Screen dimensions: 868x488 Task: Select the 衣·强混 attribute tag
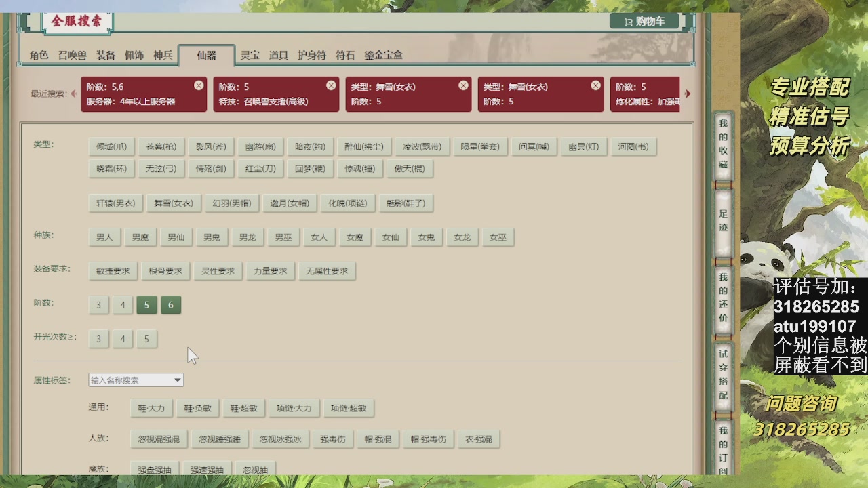click(x=479, y=439)
